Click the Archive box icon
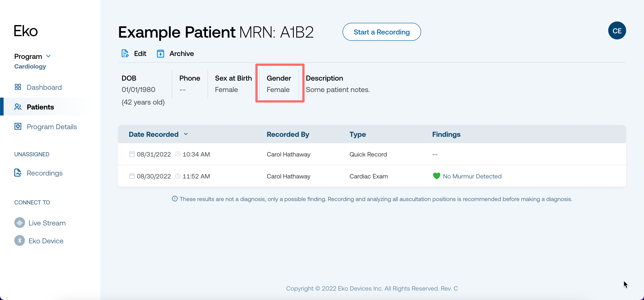Viewport: 644px width, 300px height. 161,54
